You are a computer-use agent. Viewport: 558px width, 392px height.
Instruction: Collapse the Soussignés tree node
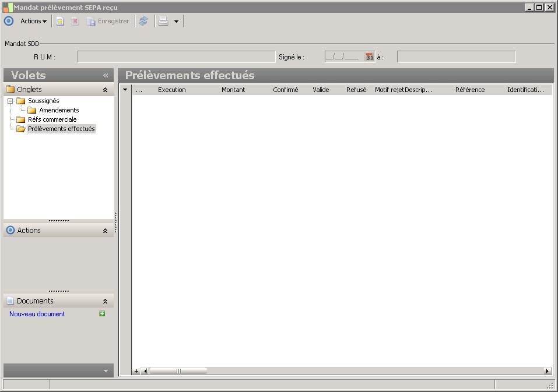[10, 101]
